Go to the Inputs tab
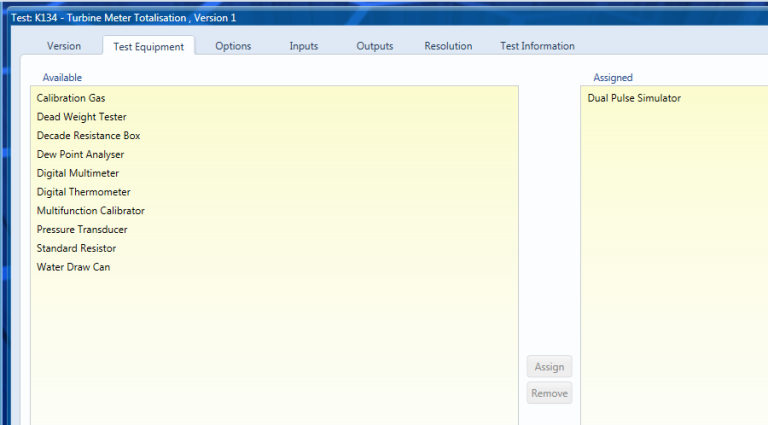 point(304,46)
